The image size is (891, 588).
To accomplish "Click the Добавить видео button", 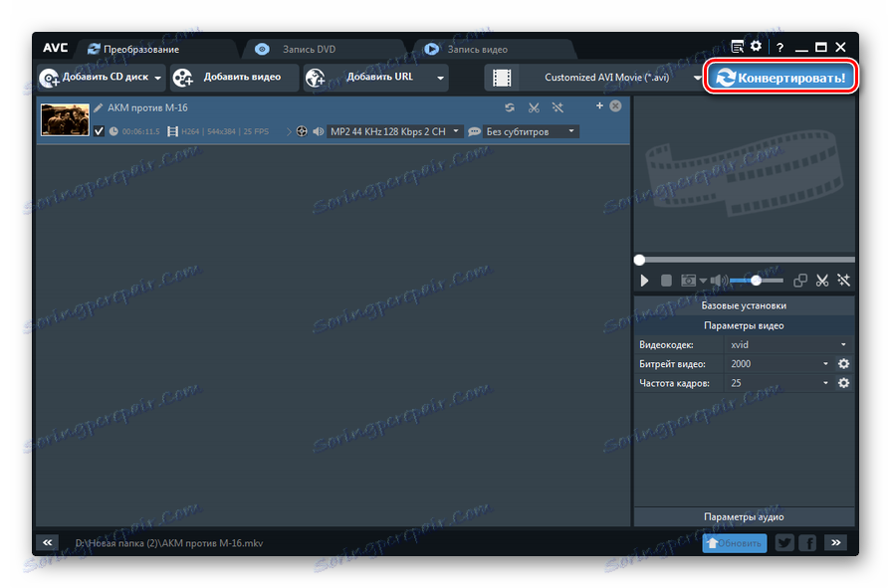I will click(x=234, y=78).
